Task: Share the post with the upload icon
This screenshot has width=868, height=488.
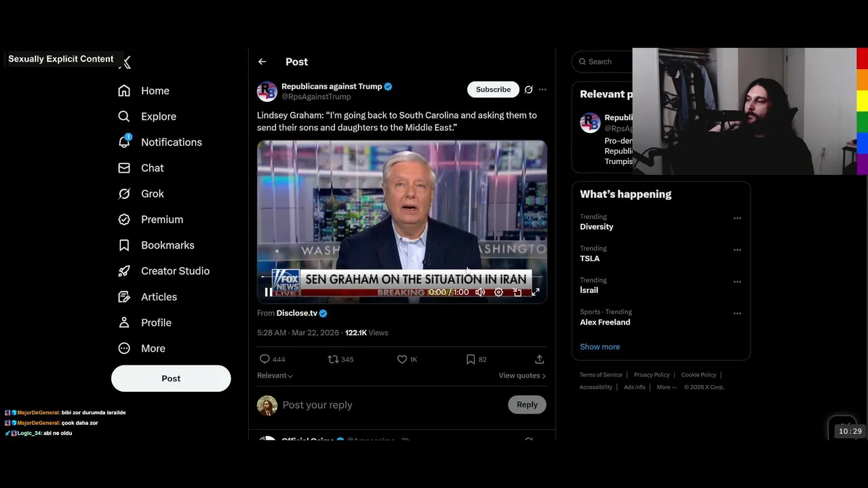Action: coord(539,359)
